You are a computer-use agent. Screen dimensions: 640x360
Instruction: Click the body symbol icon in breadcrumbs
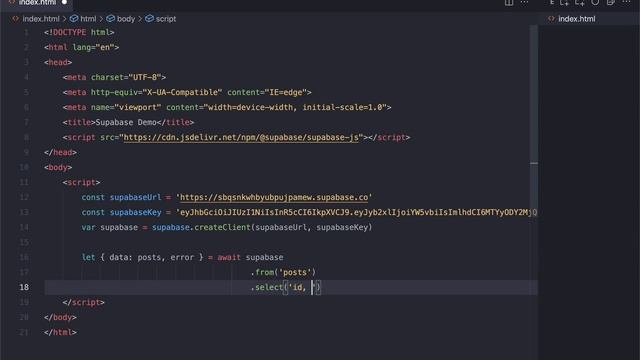[111, 19]
